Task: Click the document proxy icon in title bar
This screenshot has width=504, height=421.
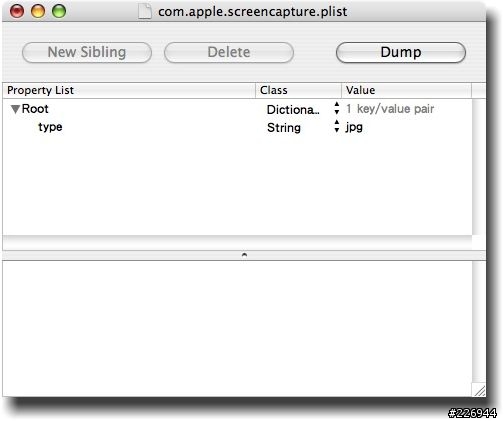Action: (145, 12)
